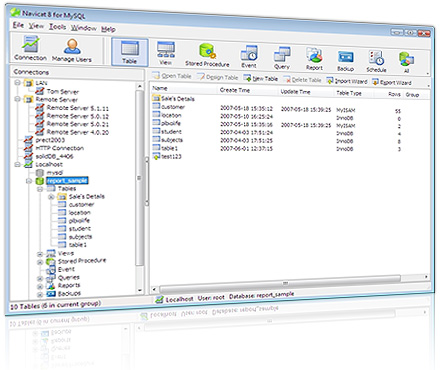Select the HTTP Connection entry
Viewport: 440px width, 370px height.
pos(60,148)
